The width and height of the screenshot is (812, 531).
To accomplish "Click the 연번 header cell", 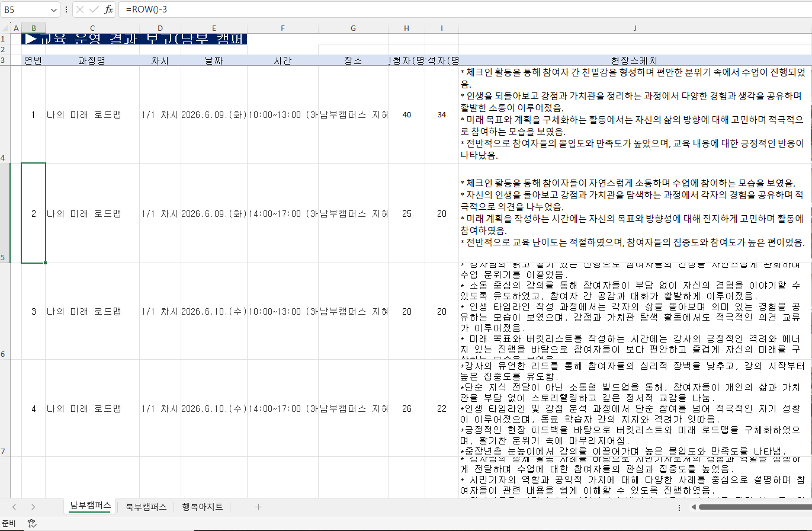I will pyautogui.click(x=33, y=60).
